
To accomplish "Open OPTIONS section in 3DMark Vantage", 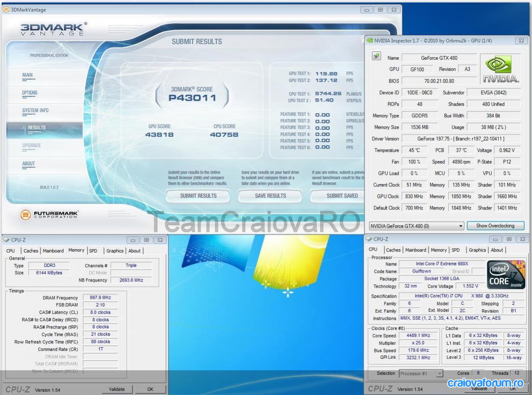I will click(30, 93).
